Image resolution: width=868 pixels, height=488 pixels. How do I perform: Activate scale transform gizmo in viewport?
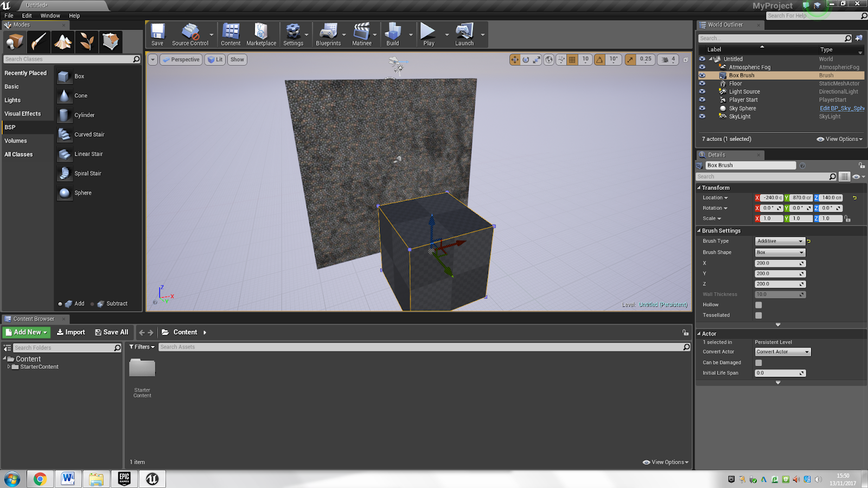[x=537, y=60]
